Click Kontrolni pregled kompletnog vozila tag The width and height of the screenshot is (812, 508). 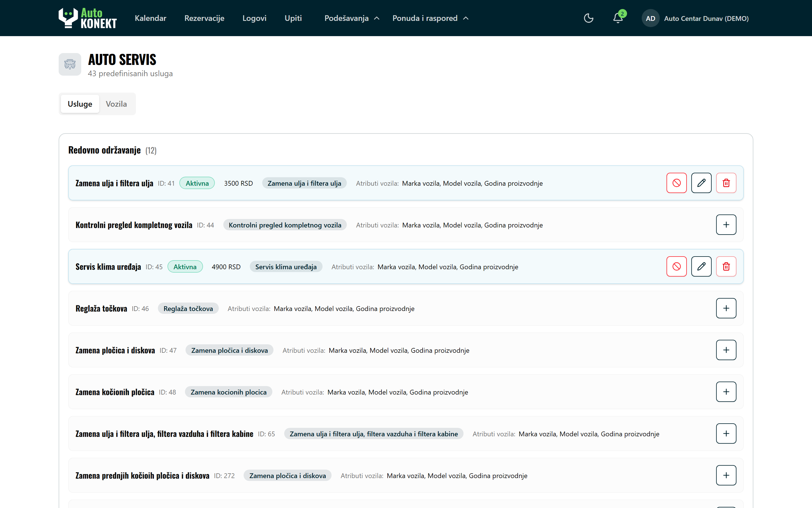[285, 225]
